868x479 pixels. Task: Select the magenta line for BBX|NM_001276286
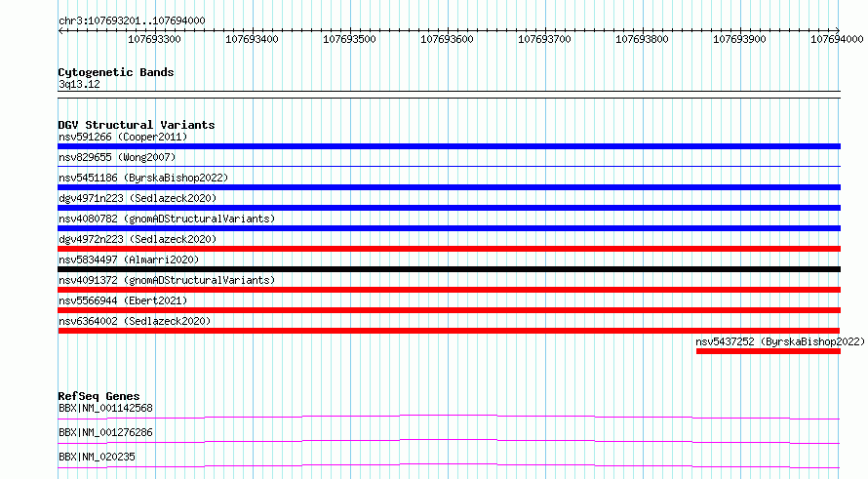449,441
